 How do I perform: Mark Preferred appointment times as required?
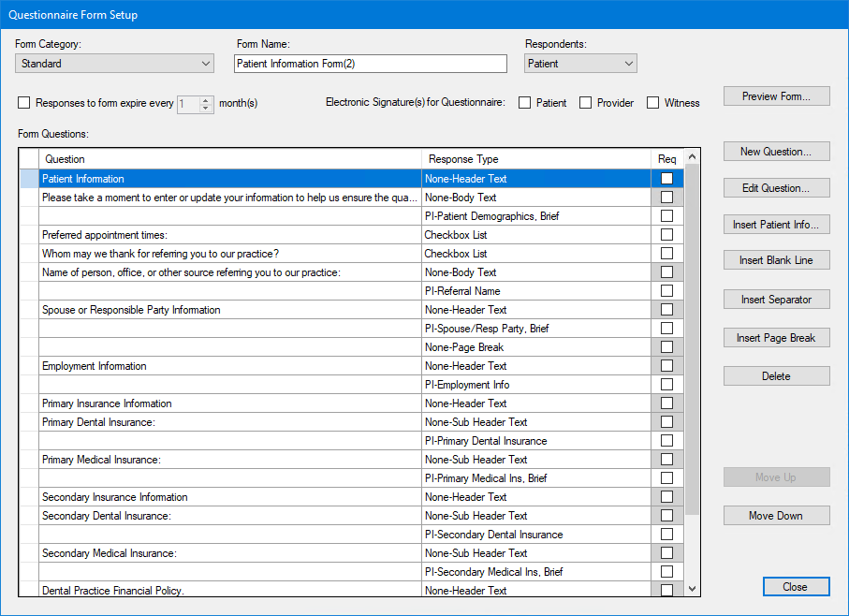[x=666, y=235]
